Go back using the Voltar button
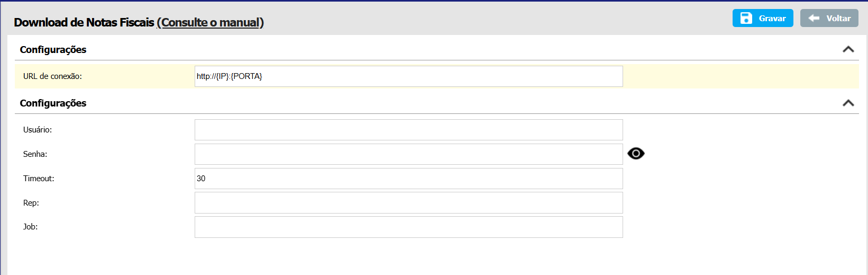The width and height of the screenshot is (868, 275). tap(829, 18)
